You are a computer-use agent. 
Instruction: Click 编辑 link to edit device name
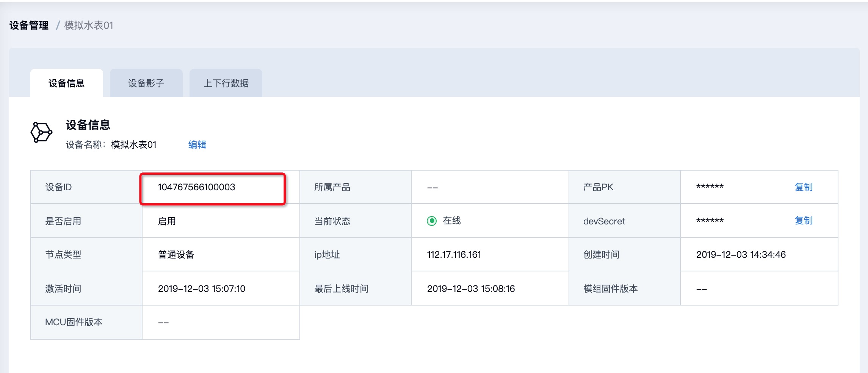(197, 144)
